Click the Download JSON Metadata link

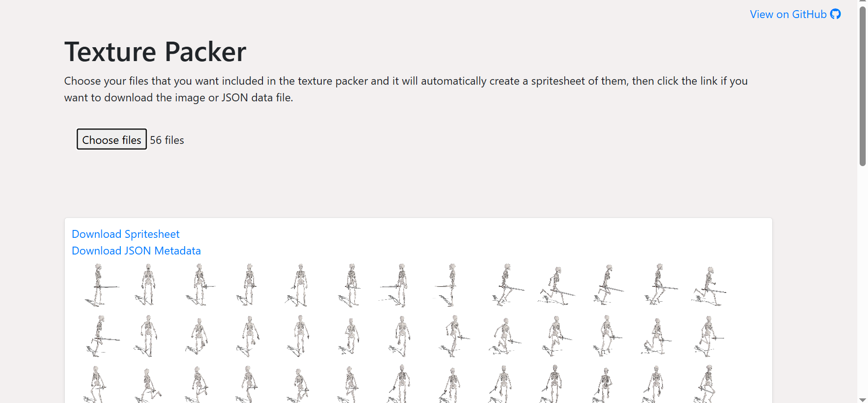click(x=136, y=251)
